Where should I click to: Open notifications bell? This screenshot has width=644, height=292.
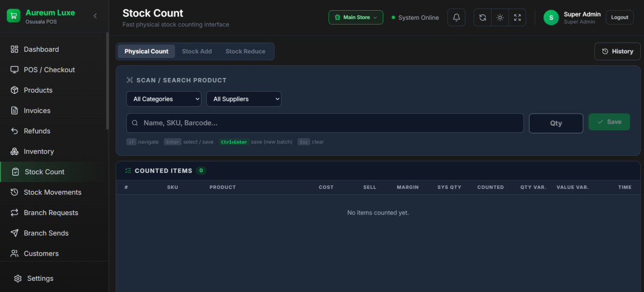[x=456, y=18]
